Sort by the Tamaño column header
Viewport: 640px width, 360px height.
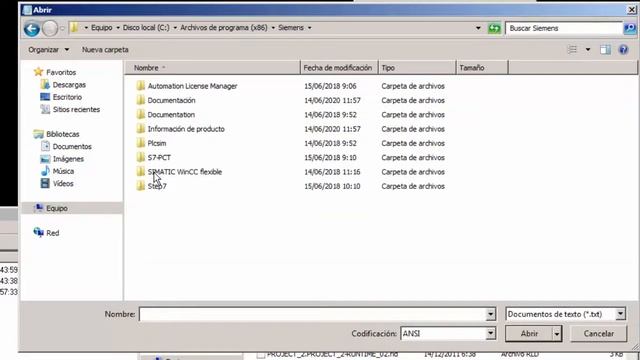pos(482,68)
